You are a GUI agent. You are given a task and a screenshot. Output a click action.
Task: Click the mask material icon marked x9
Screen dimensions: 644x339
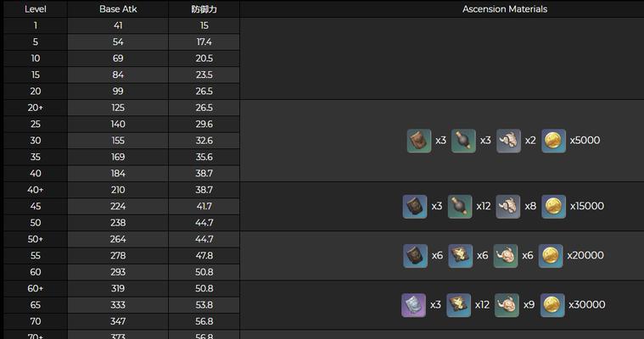(x=507, y=304)
